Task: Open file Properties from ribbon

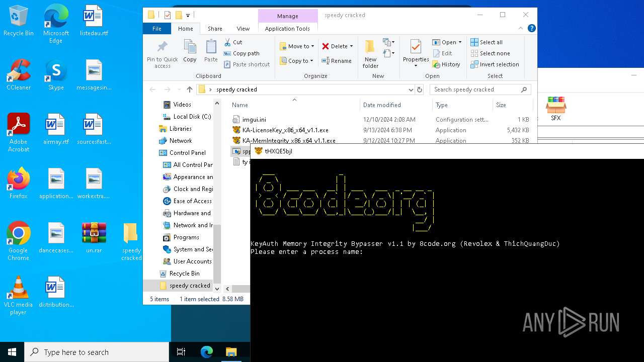Action: pyautogui.click(x=416, y=54)
